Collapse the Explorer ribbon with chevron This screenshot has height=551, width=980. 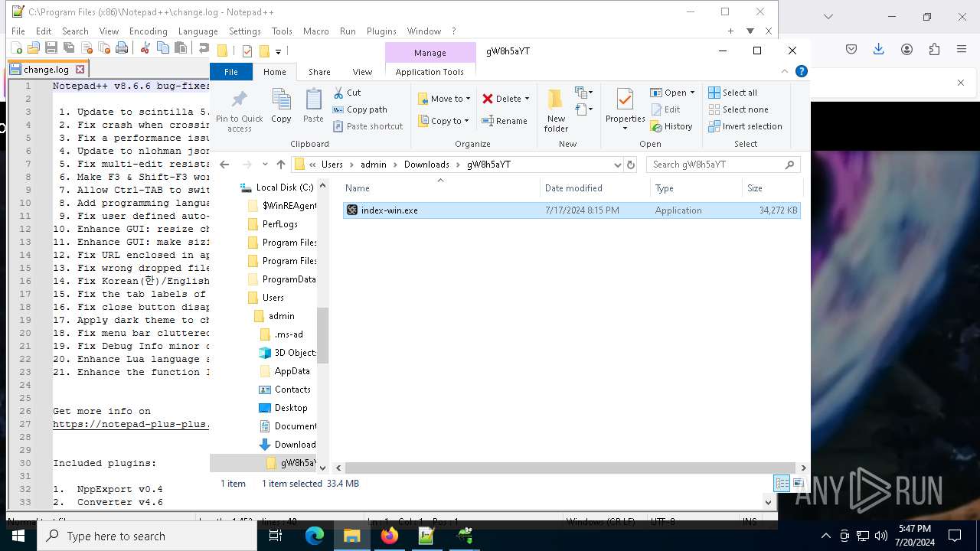[x=785, y=71]
